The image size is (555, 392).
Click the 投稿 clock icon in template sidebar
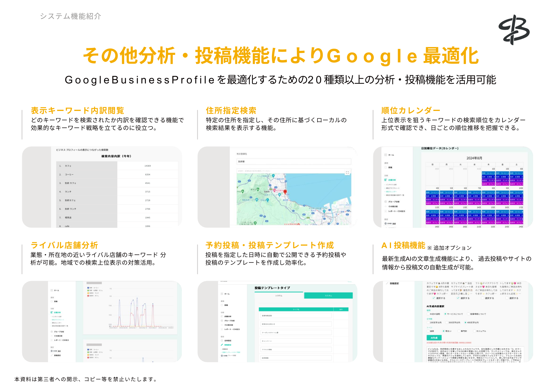tap(222, 305)
